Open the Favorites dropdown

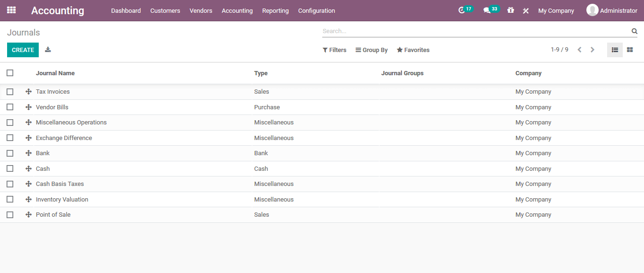click(413, 50)
